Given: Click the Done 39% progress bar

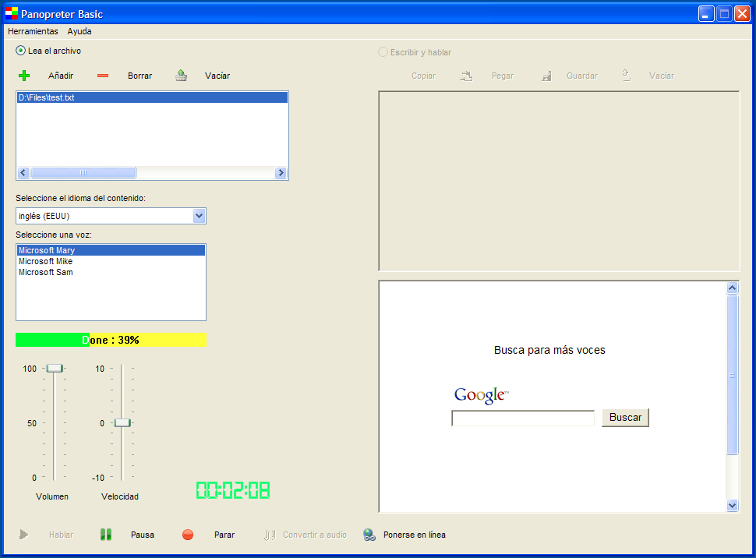Looking at the screenshot, I should (x=111, y=340).
